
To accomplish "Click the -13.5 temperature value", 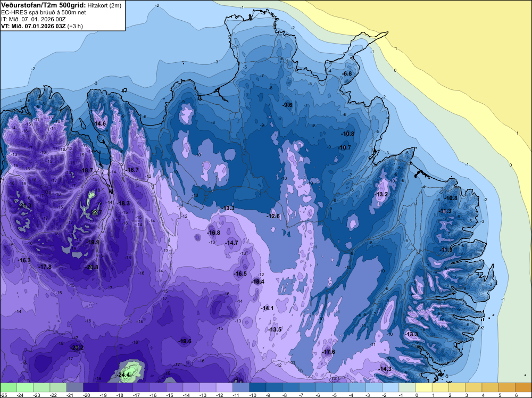I will [275, 329].
